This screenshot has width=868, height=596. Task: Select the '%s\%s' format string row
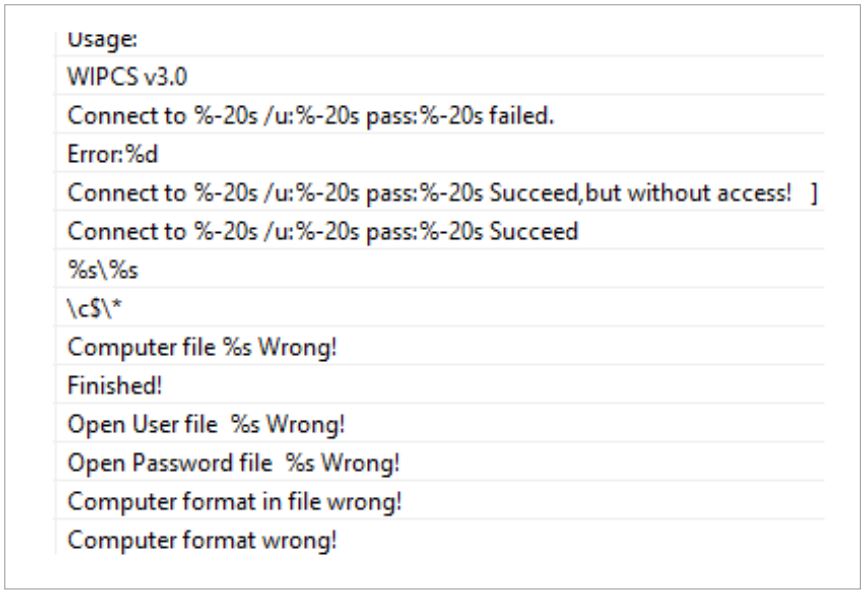coord(92,270)
